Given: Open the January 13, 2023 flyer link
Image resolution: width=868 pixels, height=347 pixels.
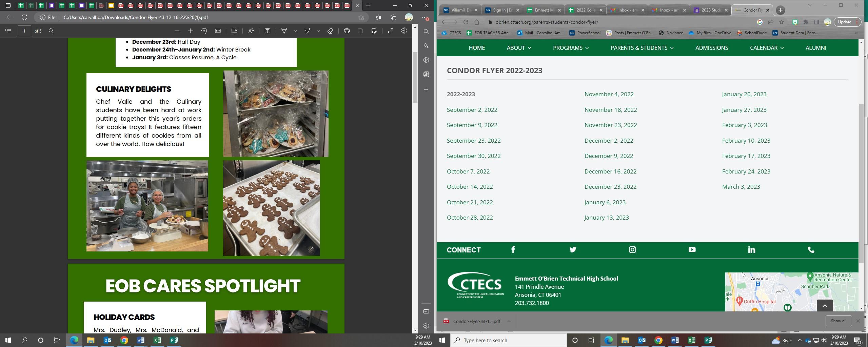Looking at the screenshot, I should [607, 218].
